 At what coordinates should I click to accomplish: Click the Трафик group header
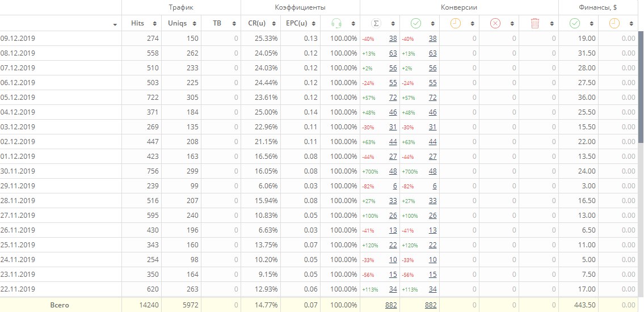tap(181, 7)
